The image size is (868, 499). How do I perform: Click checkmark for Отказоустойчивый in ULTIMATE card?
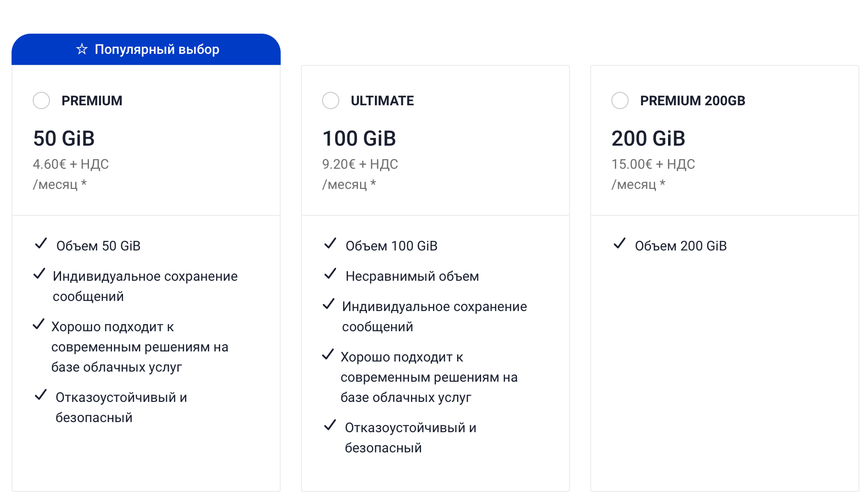(x=330, y=425)
